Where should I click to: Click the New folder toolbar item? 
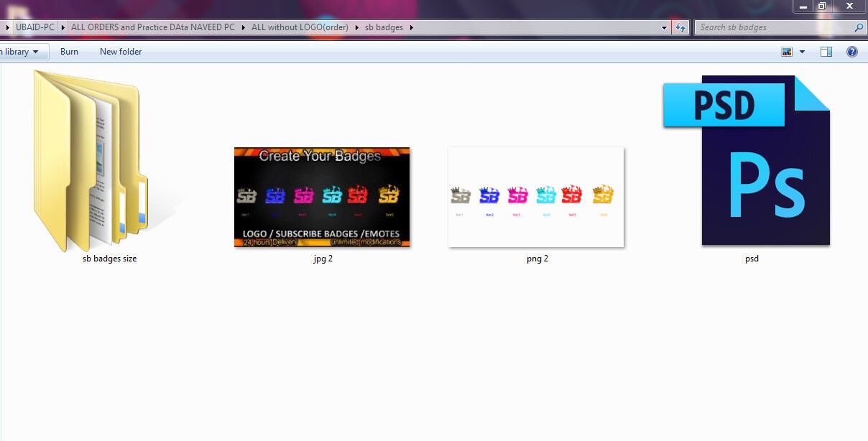[x=120, y=51]
